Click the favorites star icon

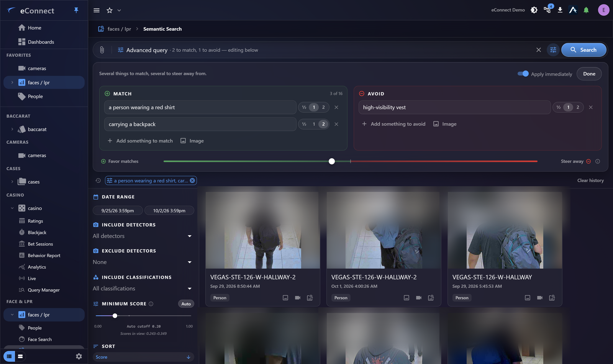[110, 10]
